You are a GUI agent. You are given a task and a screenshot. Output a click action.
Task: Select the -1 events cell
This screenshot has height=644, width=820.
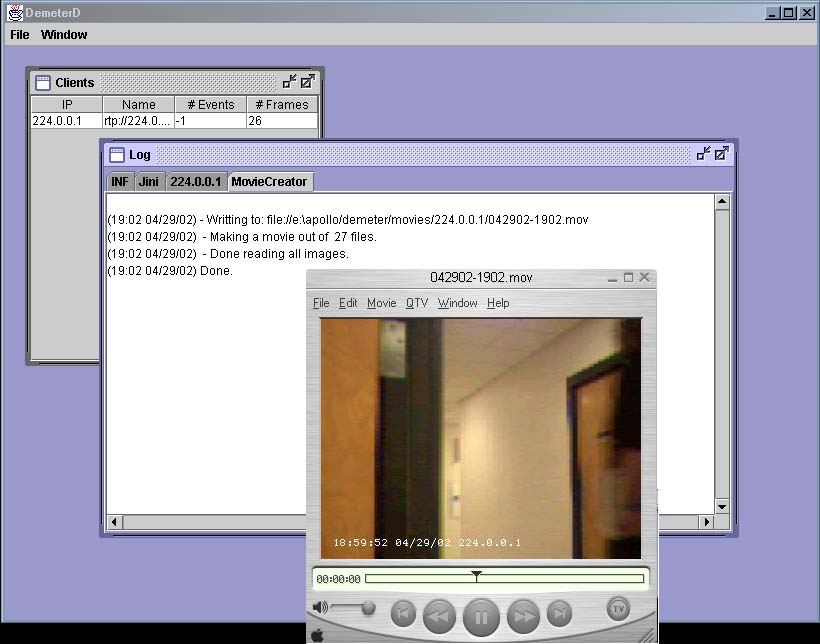pyautogui.click(x=210, y=121)
